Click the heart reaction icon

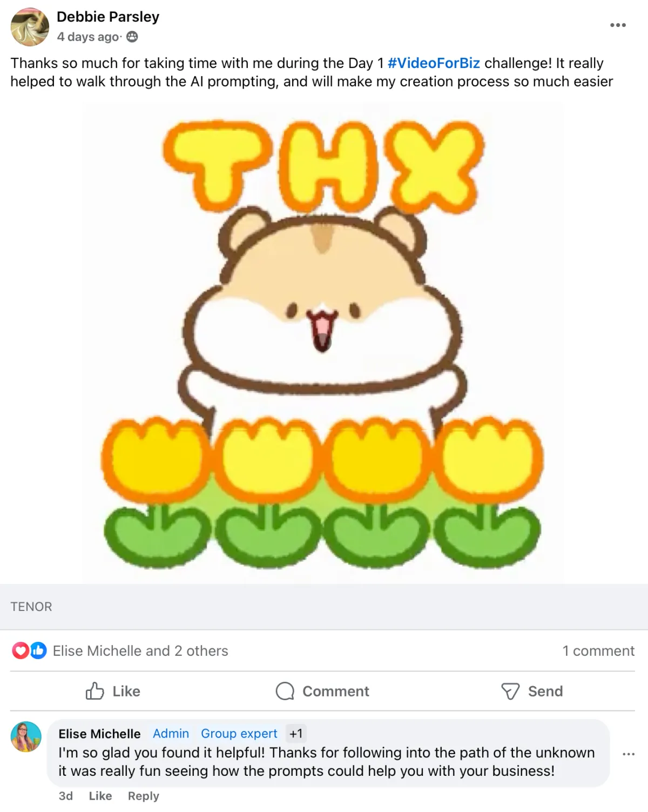coord(21,650)
